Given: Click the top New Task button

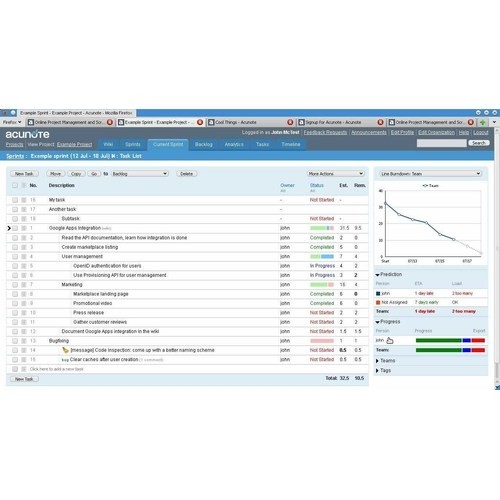Looking at the screenshot, I should (x=24, y=174).
